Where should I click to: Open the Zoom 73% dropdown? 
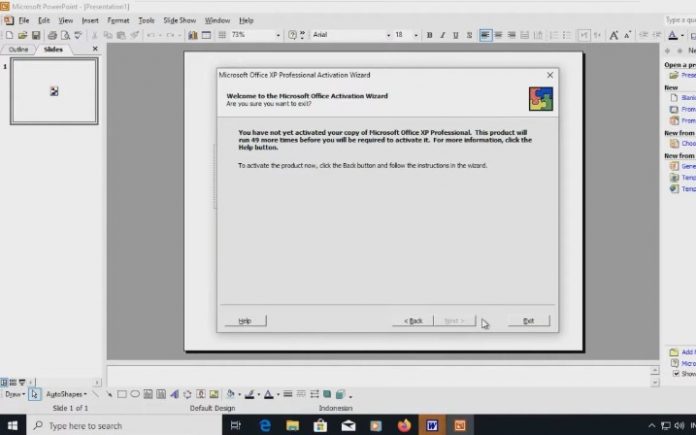tap(278, 35)
